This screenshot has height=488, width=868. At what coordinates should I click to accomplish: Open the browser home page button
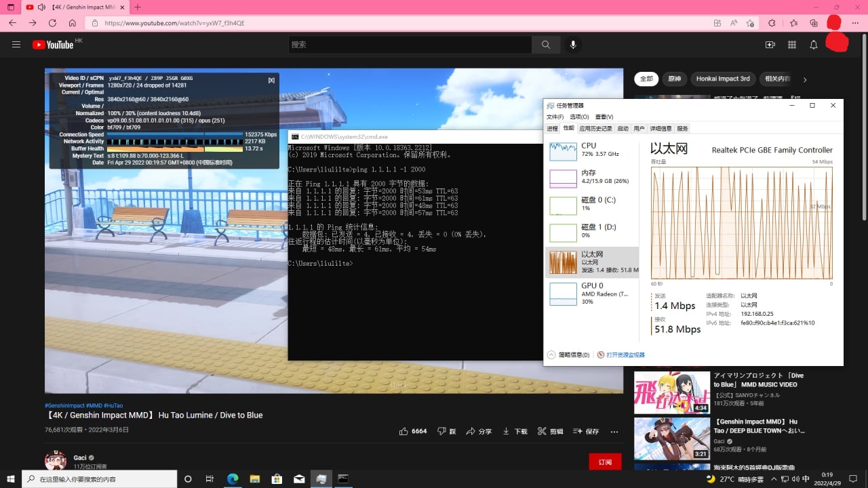[x=73, y=22]
